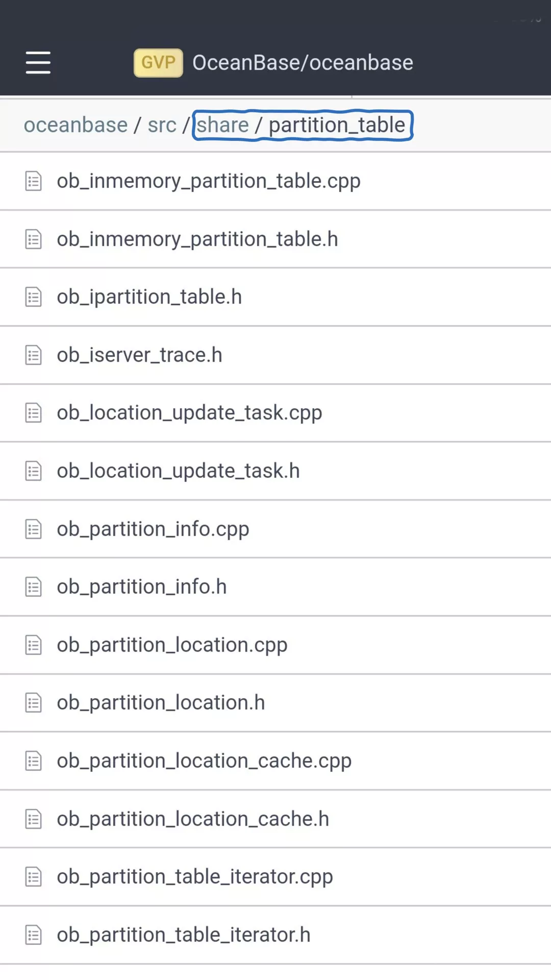Go to oceanbase root breadcrumb
Viewport: 551px width, 980px height.
tap(76, 125)
